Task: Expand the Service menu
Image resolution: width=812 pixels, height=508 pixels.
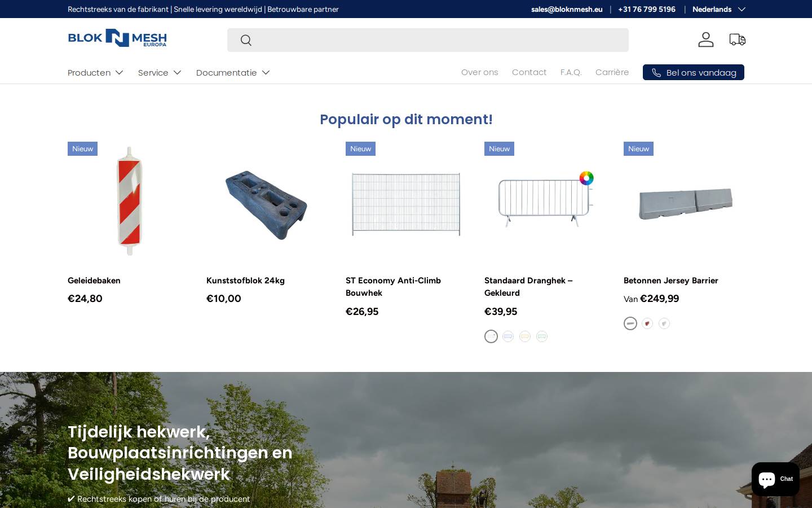Action: tap(160, 72)
